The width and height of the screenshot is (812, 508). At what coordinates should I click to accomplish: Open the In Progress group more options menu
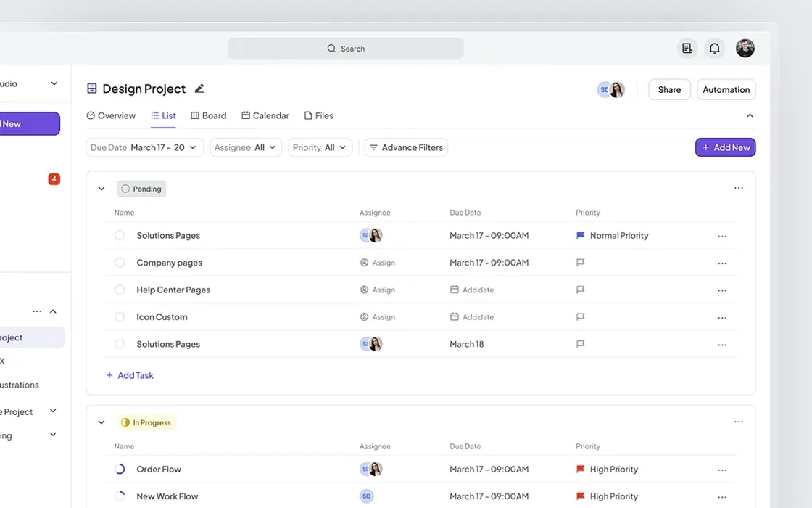(x=739, y=422)
